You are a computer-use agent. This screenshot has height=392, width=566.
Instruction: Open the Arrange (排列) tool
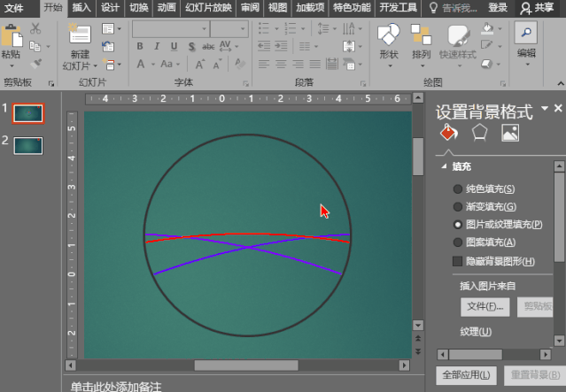[x=421, y=37]
